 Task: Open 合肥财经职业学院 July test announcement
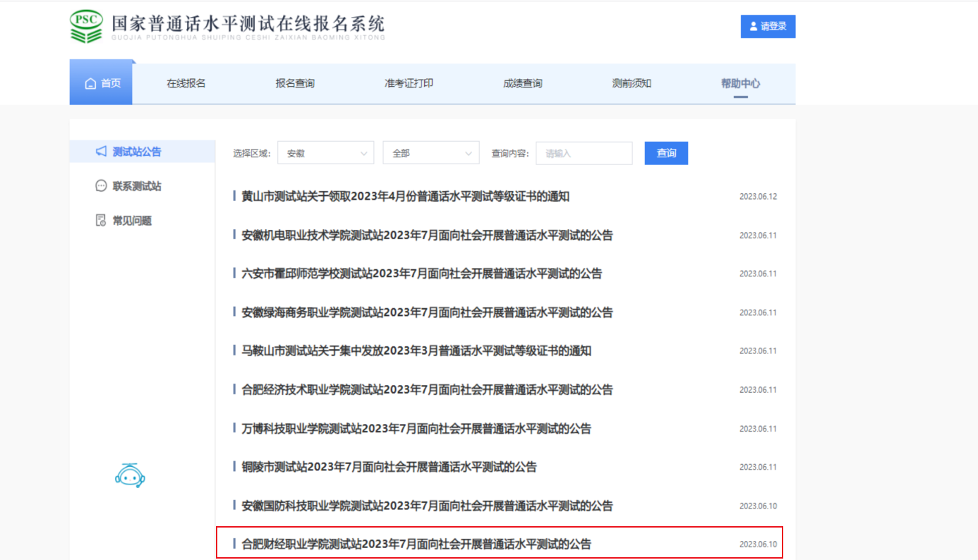tap(416, 544)
